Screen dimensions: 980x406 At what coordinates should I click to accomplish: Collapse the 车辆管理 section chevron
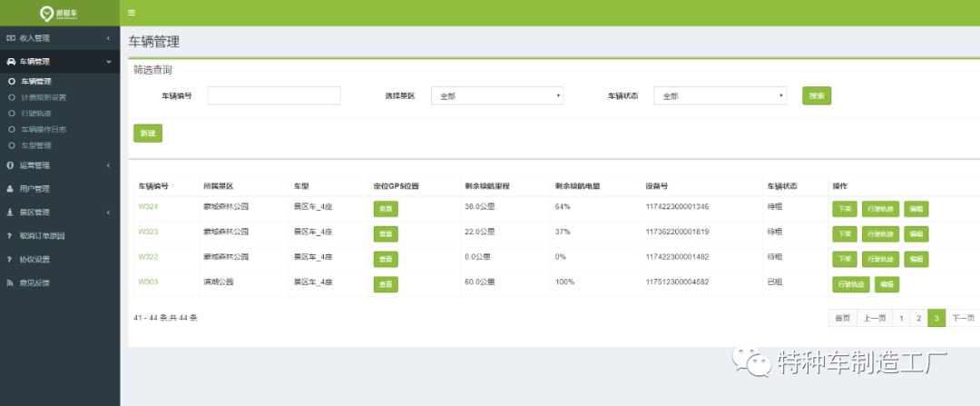(108, 62)
